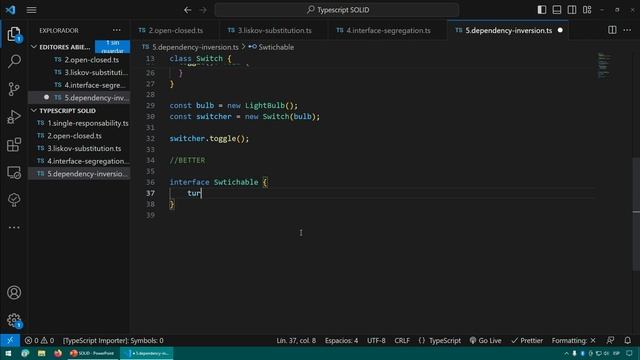Click the TypeScript Importer Symbols status entry
The width and height of the screenshot is (640, 360).
113,340
